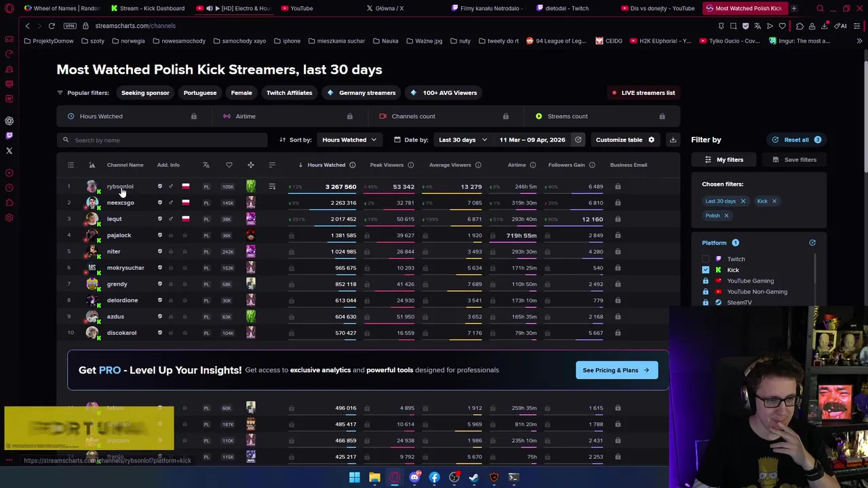Switch to the Stream - Kick Dashboard browser tab
The image size is (868, 488).
pos(147,8)
